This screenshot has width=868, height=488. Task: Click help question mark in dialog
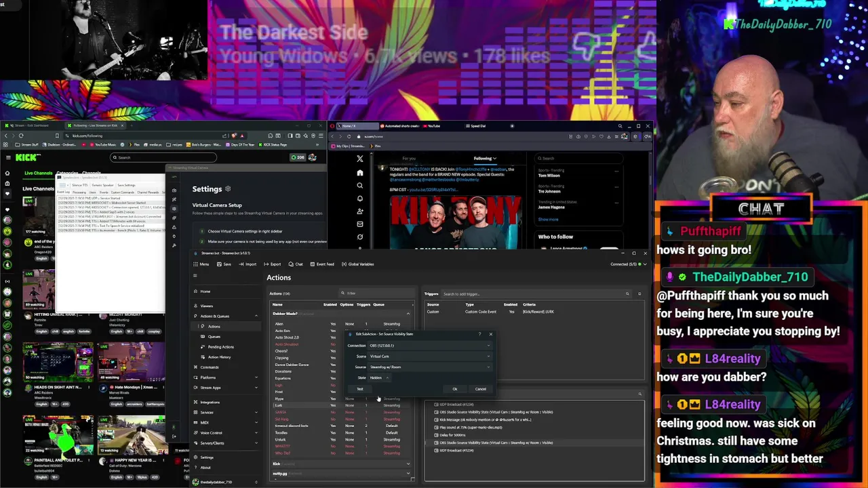pos(479,334)
